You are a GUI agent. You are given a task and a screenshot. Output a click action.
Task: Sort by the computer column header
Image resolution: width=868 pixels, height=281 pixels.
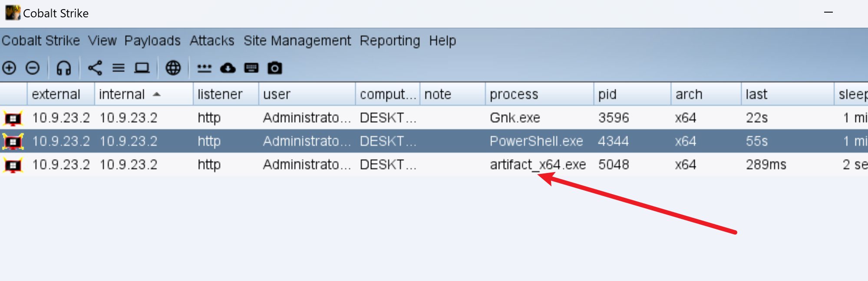pyautogui.click(x=388, y=94)
